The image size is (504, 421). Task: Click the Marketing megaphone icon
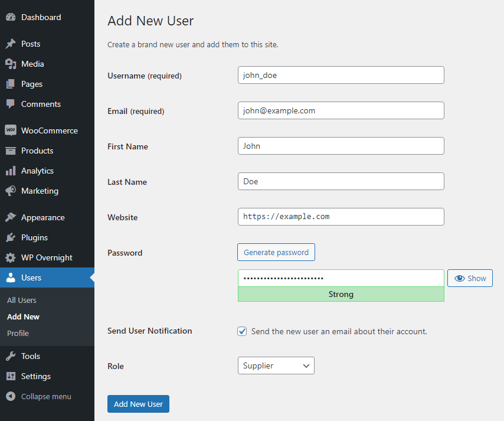[11, 191]
